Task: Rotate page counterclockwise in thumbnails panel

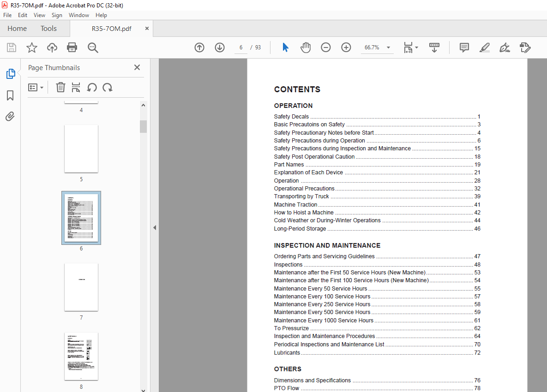Action: [92, 87]
